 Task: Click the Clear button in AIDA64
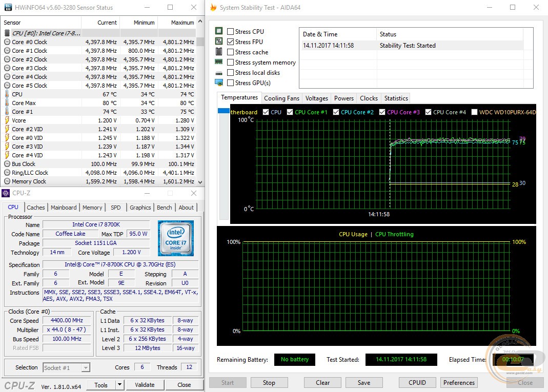click(322, 383)
